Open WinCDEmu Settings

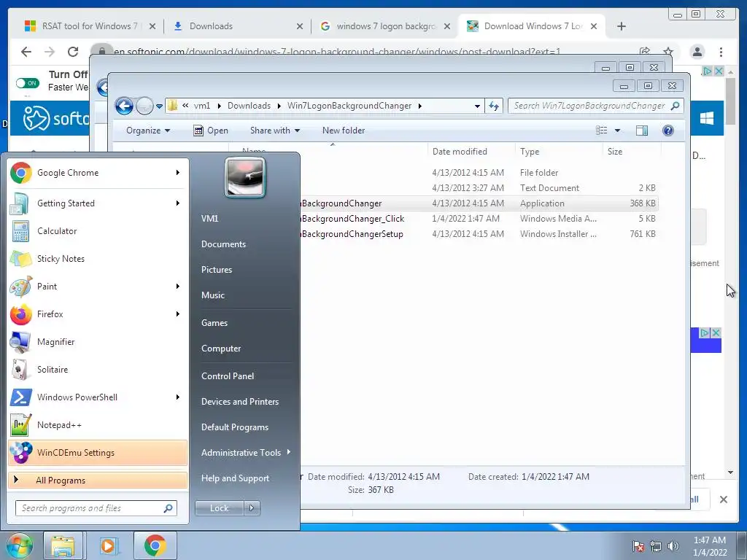point(98,452)
